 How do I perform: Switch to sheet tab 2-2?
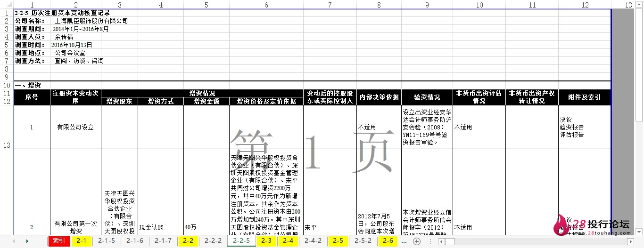(x=188, y=241)
